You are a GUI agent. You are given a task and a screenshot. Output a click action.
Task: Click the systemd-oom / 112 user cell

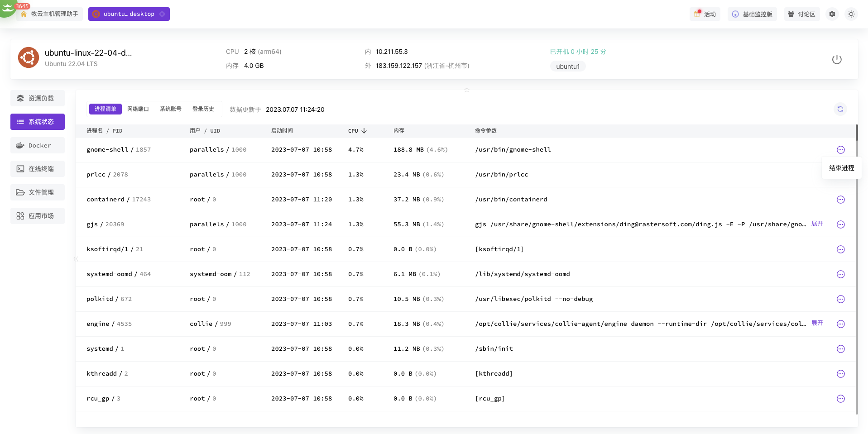[x=220, y=274]
